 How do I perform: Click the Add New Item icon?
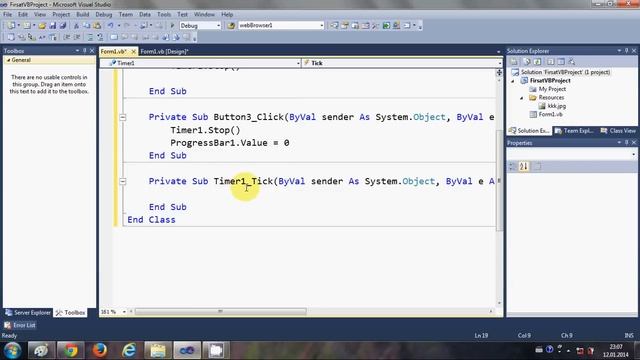(27, 26)
